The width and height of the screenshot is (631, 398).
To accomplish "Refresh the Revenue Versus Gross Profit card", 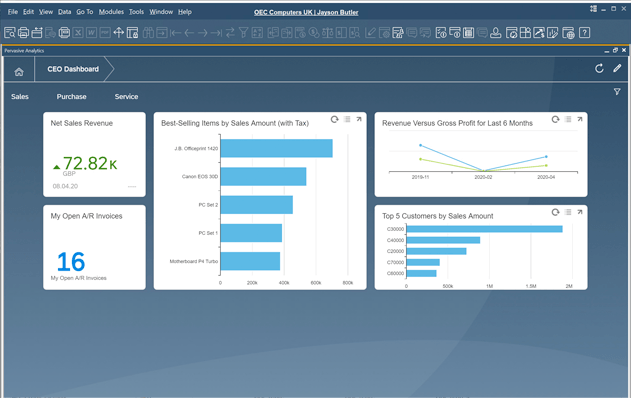I will (555, 119).
